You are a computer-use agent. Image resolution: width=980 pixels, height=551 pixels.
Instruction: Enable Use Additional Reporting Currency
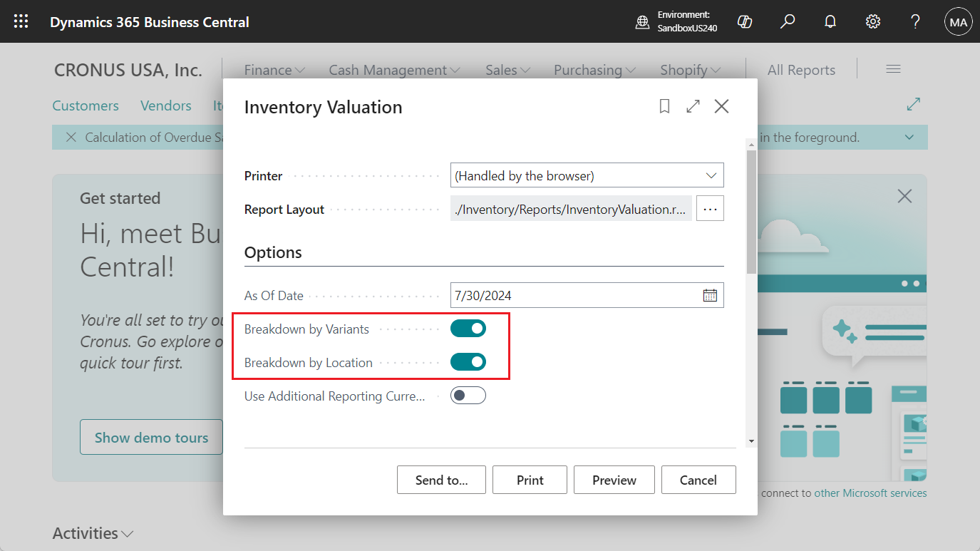click(468, 395)
